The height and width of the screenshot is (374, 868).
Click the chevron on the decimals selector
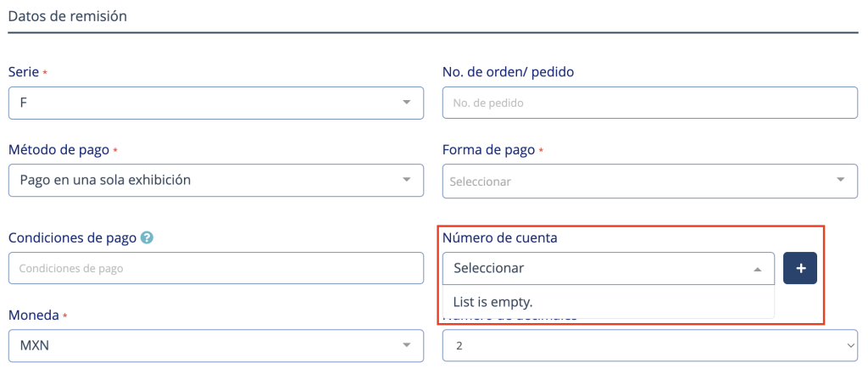[850, 345]
